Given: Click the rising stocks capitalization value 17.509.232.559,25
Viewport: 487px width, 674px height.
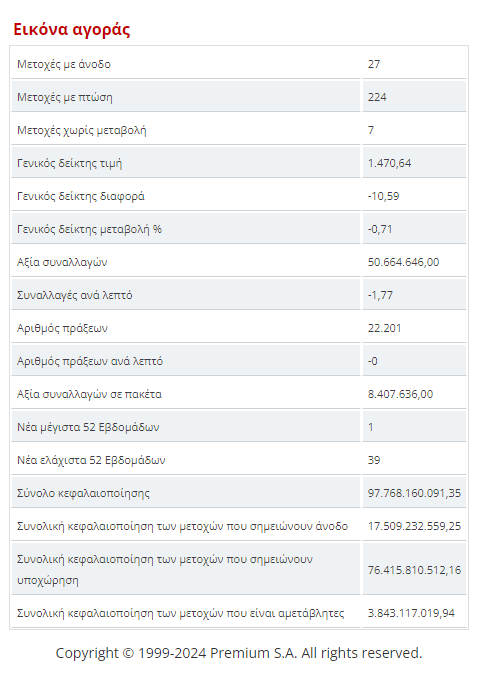Looking at the screenshot, I should click(414, 526).
